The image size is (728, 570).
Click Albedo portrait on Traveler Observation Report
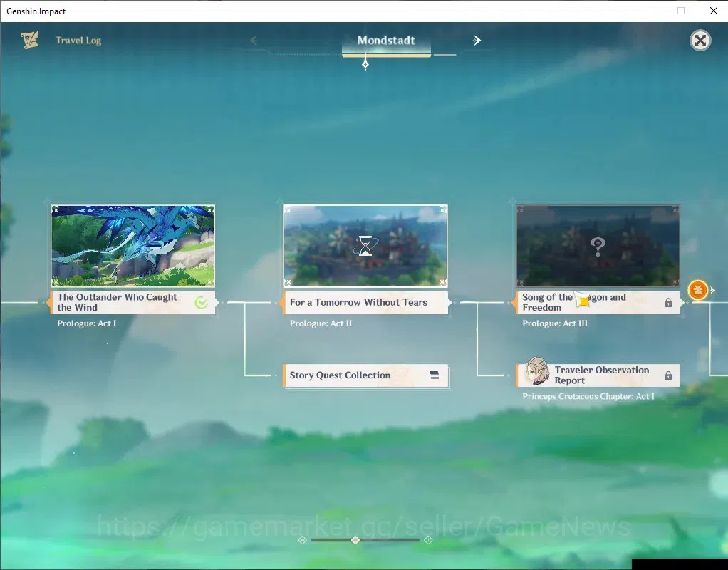click(x=537, y=370)
